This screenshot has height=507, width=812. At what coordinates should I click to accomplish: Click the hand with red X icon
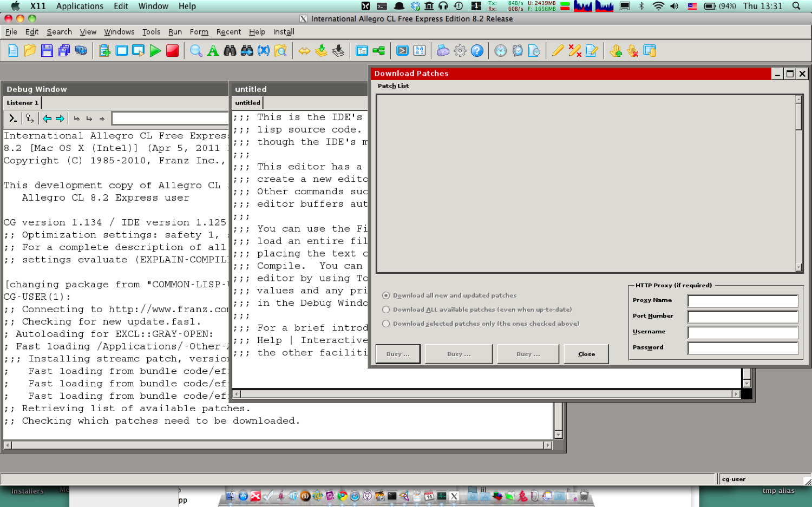pos(632,51)
